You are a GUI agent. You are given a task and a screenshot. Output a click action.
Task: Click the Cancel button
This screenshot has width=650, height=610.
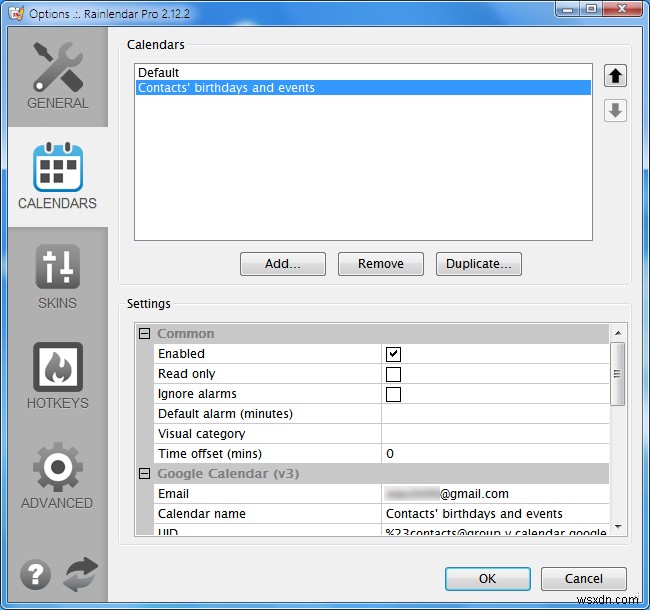point(584,579)
